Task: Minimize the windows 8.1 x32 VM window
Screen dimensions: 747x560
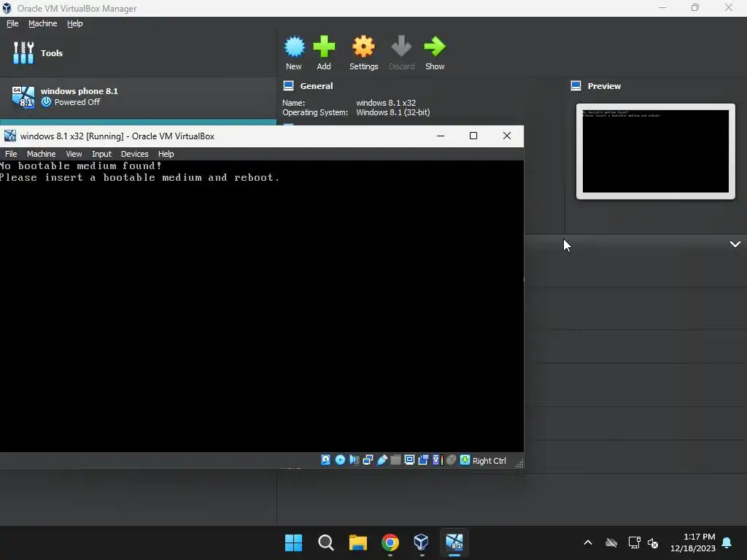Action: coord(441,136)
